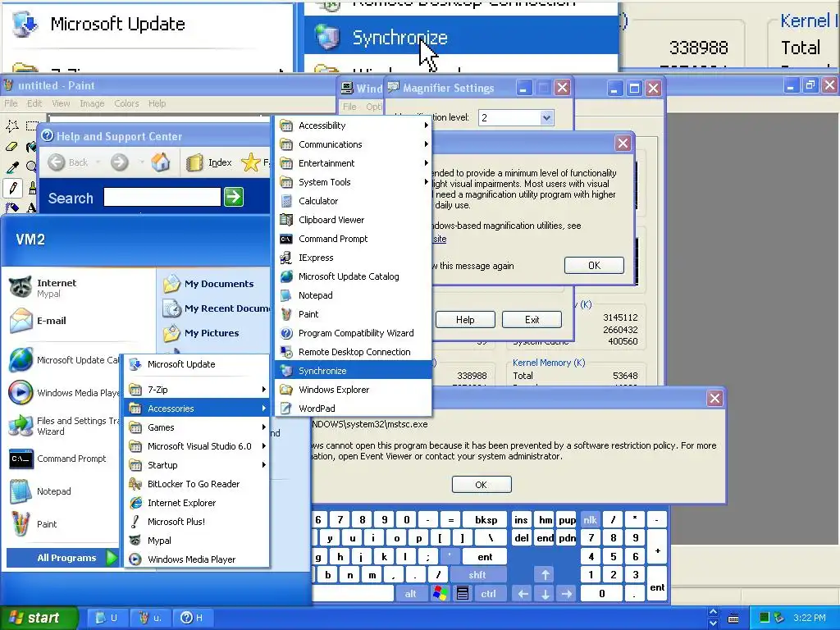Expand Microsoft Visual Studio 6.0 folder

[197, 445]
